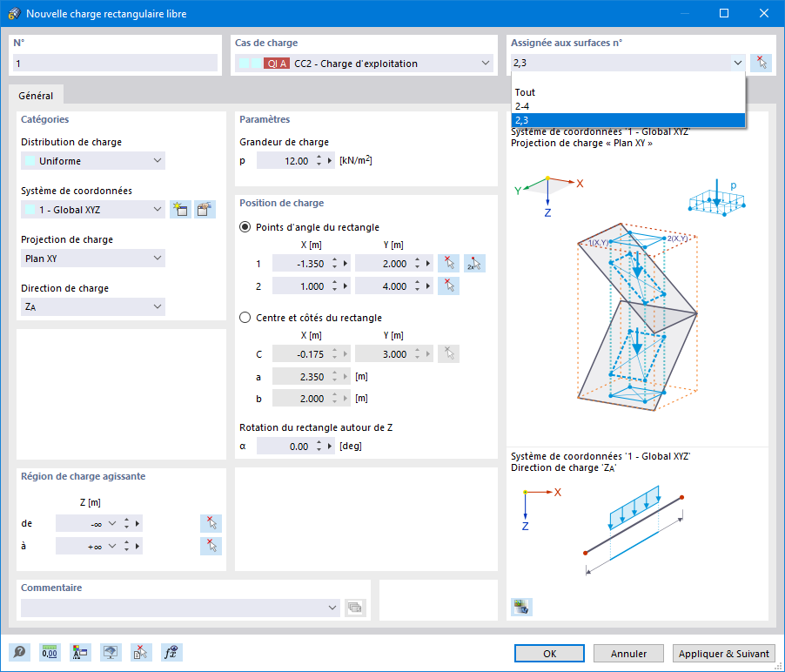
Task: Expand the Commentaire dropdown
Action: point(332,608)
